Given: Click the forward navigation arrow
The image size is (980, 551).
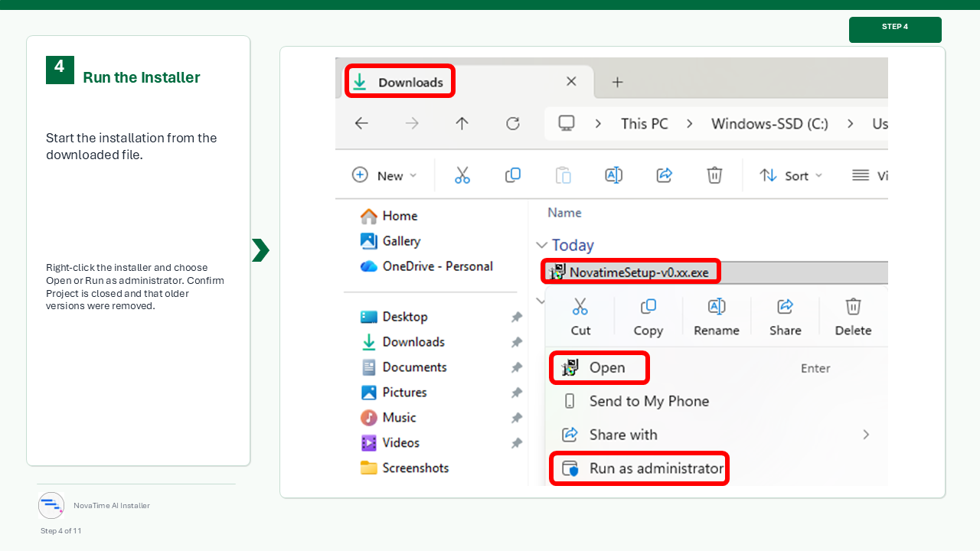Looking at the screenshot, I should point(412,123).
